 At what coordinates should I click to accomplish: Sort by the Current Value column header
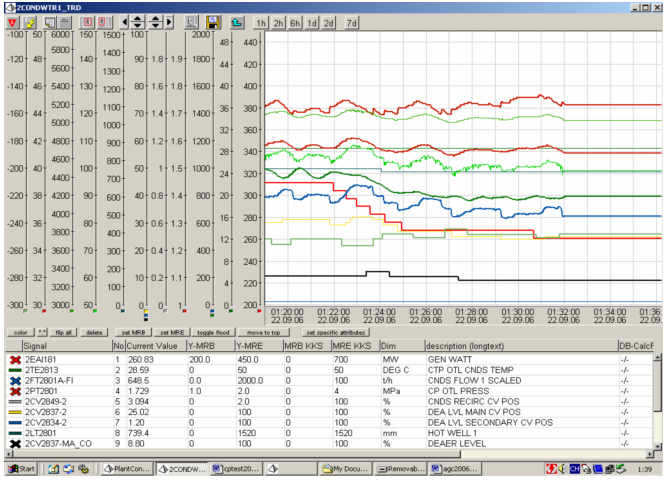[154, 345]
